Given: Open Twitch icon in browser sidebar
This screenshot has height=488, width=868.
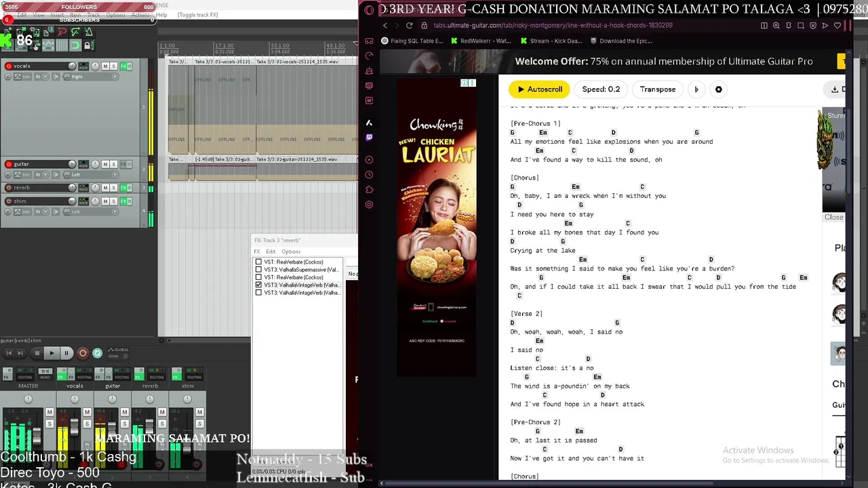Looking at the screenshot, I should (369, 138).
